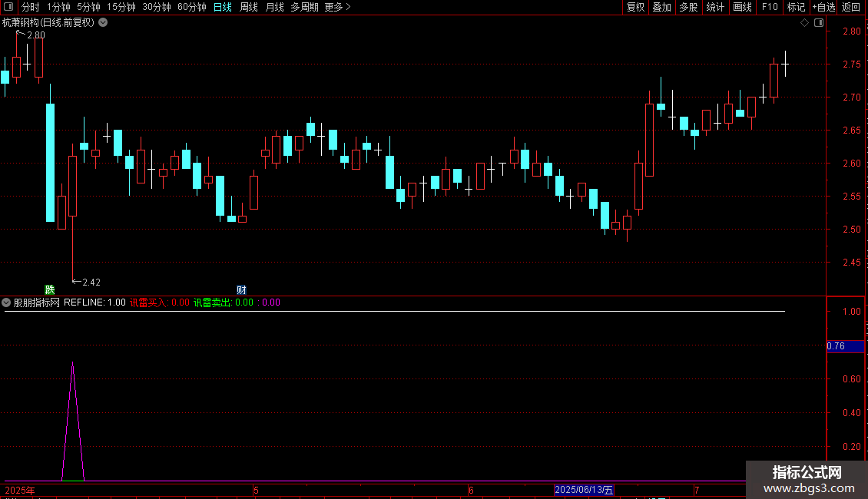Click the 2.80 high price label

(36, 35)
